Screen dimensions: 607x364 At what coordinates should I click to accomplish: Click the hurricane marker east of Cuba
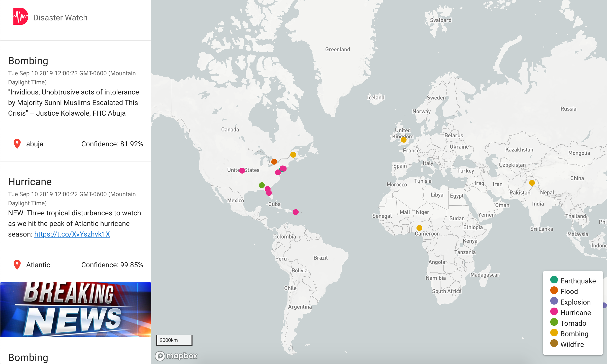point(296,212)
